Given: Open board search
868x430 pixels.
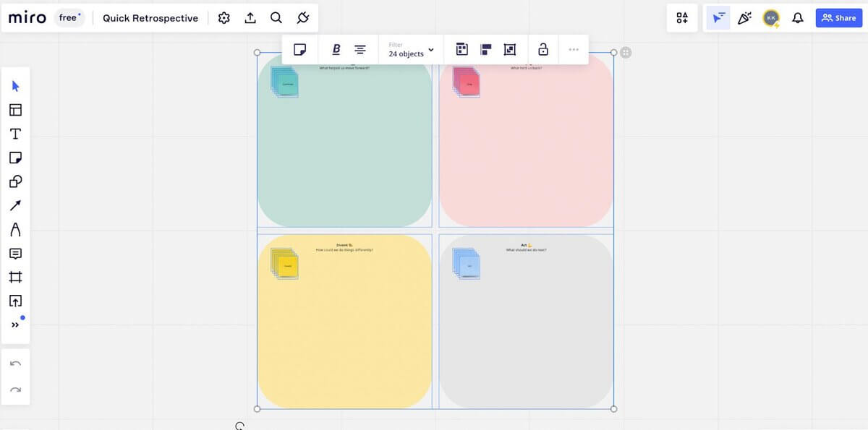Looking at the screenshot, I should (x=276, y=17).
